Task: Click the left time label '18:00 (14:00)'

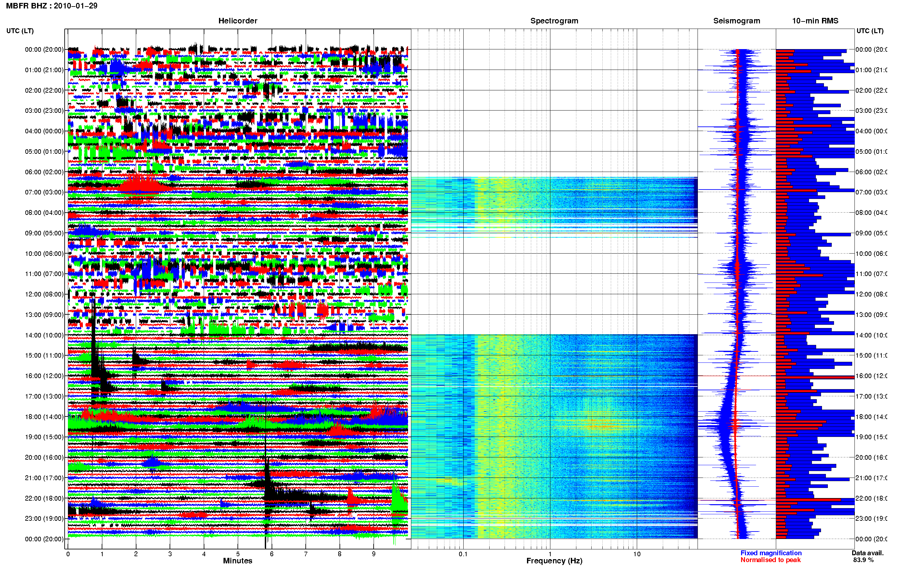Action: 44,417
